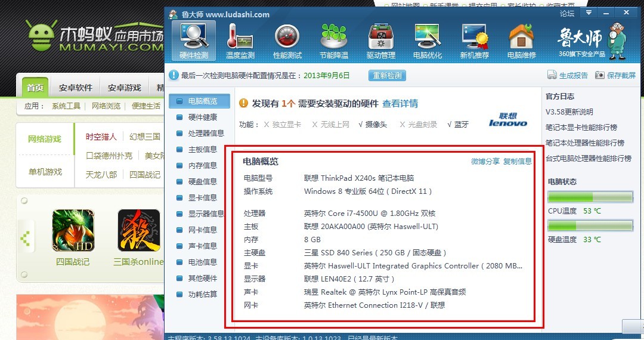Open 驱动管理 driver management icon
The height and width of the screenshot is (340, 644).
coord(380,41)
